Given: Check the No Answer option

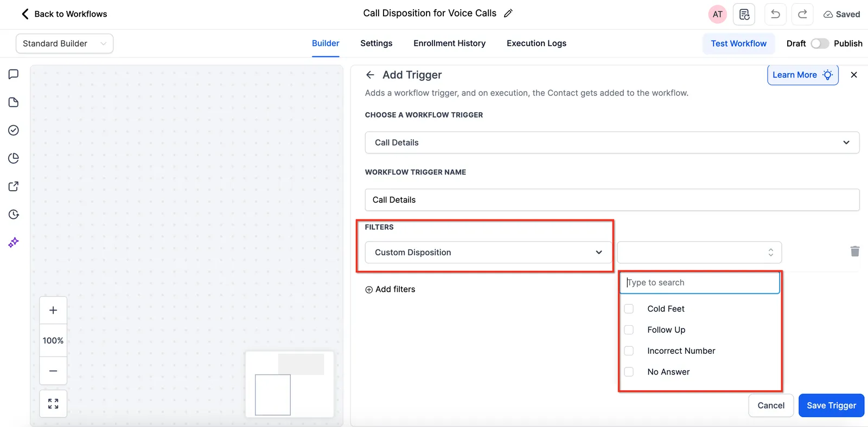Looking at the screenshot, I should [x=629, y=372].
